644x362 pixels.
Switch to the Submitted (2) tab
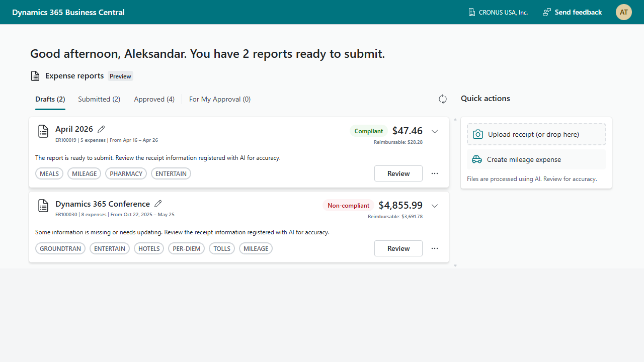99,99
